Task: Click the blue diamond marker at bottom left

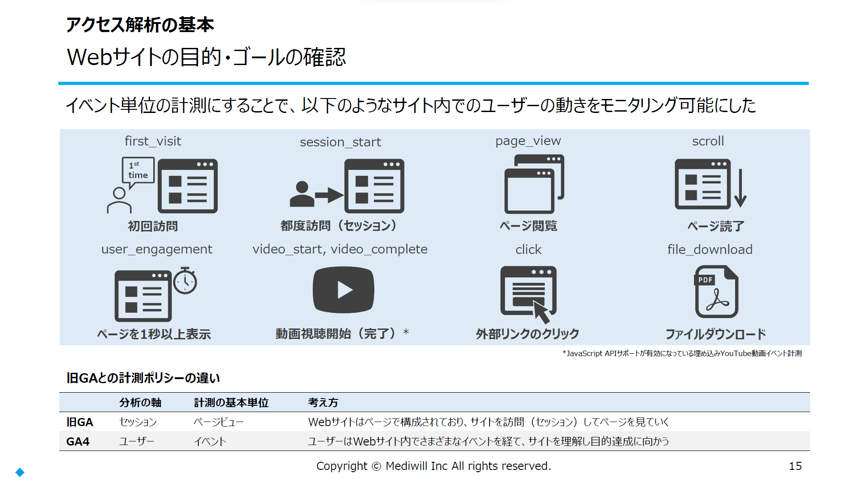Action: [x=20, y=472]
